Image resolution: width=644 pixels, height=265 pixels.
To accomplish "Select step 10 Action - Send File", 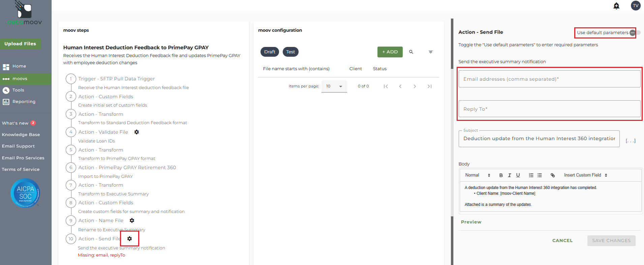I will pos(99,239).
